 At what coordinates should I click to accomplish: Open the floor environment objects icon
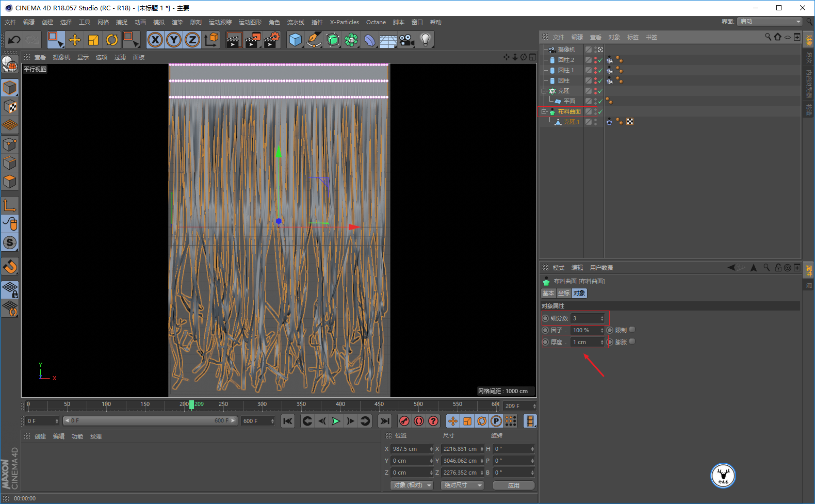click(388, 40)
